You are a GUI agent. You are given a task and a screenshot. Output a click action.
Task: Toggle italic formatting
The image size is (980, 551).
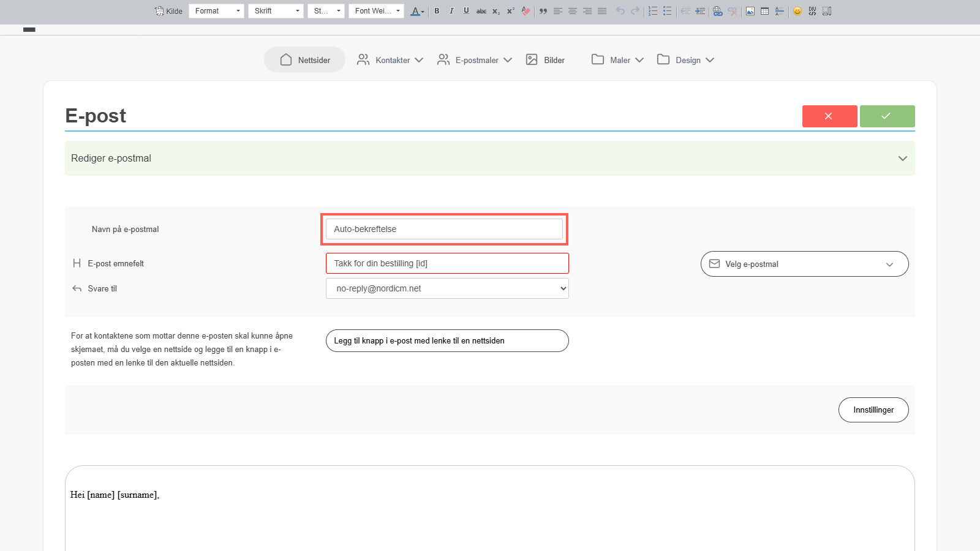pos(451,11)
